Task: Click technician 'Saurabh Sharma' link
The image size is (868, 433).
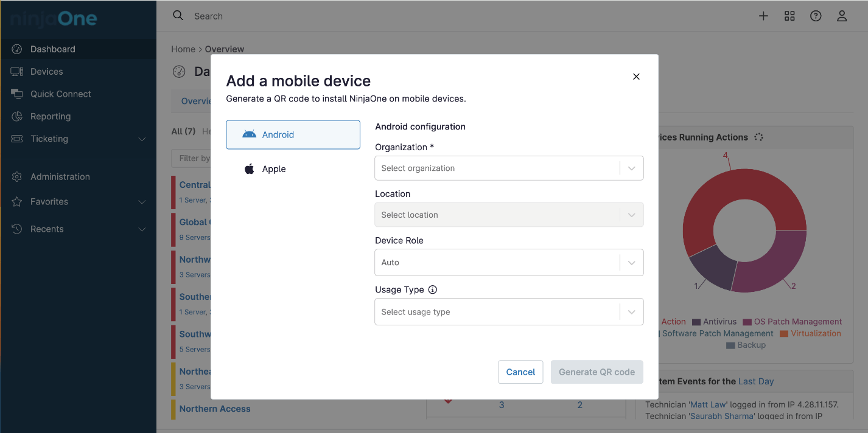Action: pos(721,416)
